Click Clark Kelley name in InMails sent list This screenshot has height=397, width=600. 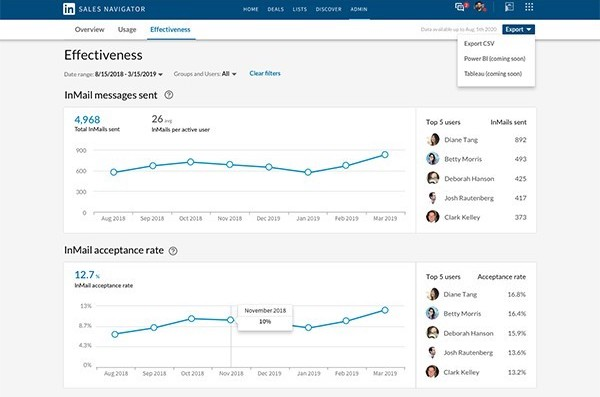[x=462, y=217]
